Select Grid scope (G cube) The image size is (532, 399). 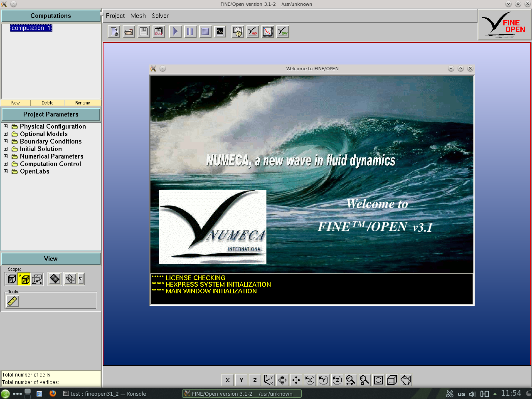37,279
